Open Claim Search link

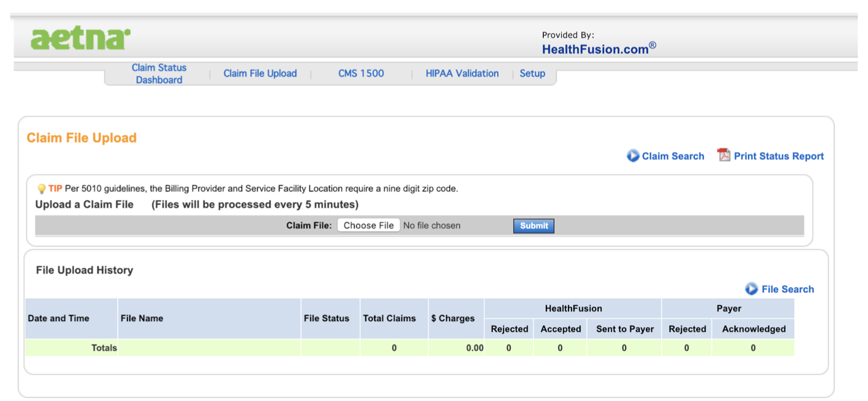[x=673, y=155]
